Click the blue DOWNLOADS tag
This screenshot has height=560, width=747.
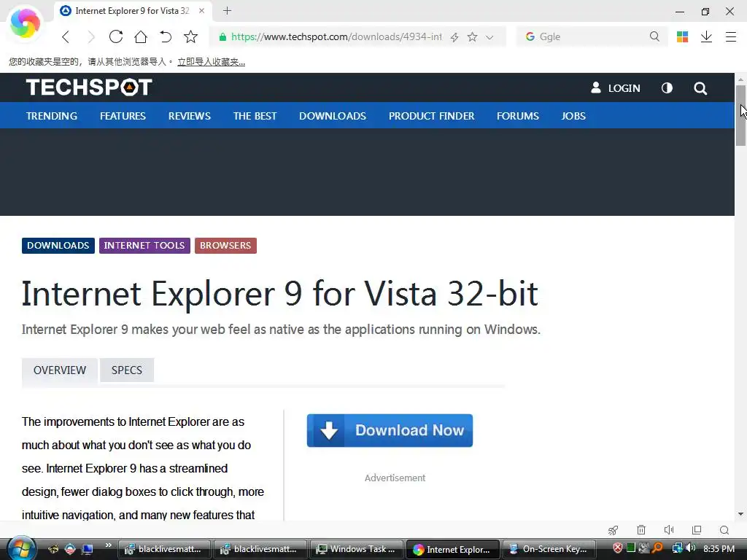coord(58,246)
